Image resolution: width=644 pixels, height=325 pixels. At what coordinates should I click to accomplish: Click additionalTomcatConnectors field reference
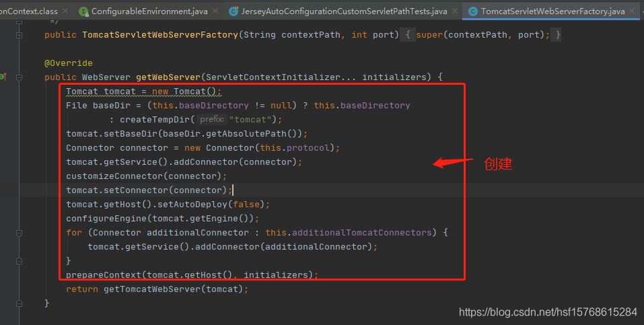362,233
